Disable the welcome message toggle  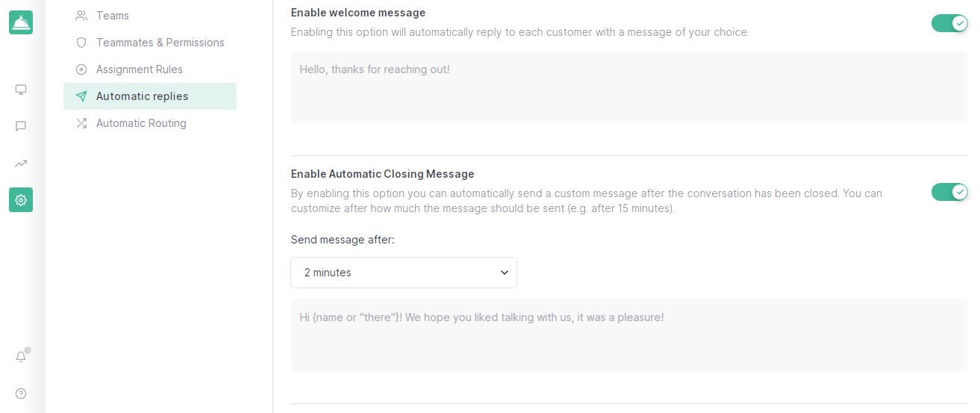tap(949, 23)
